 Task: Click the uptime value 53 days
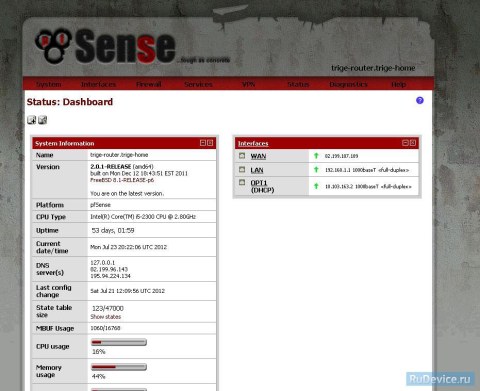point(113,230)
